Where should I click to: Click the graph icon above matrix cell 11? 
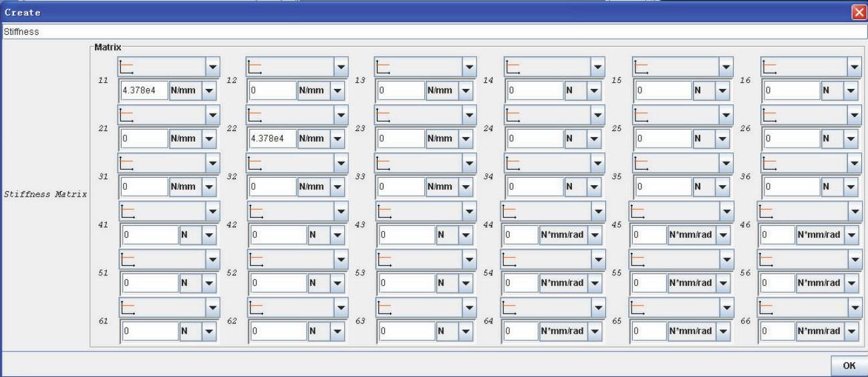coord(126,66)
